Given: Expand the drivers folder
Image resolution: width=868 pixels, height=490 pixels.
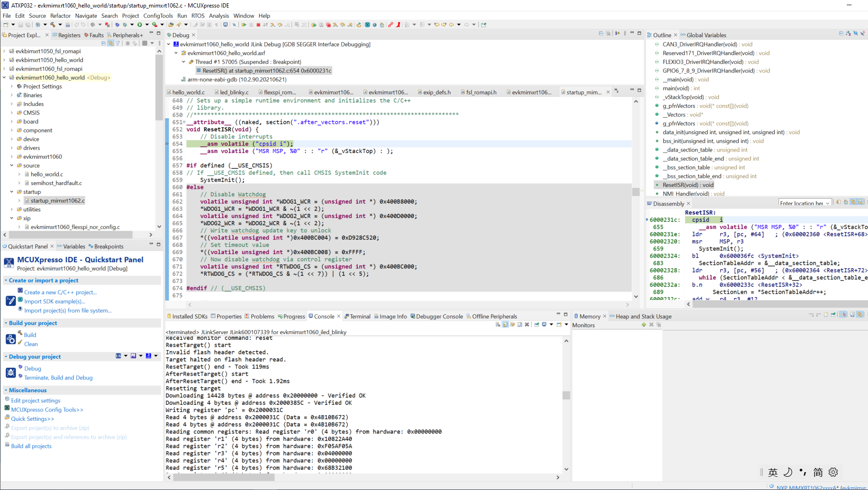Looking at the screenshot, I should [x=12, y=148].
